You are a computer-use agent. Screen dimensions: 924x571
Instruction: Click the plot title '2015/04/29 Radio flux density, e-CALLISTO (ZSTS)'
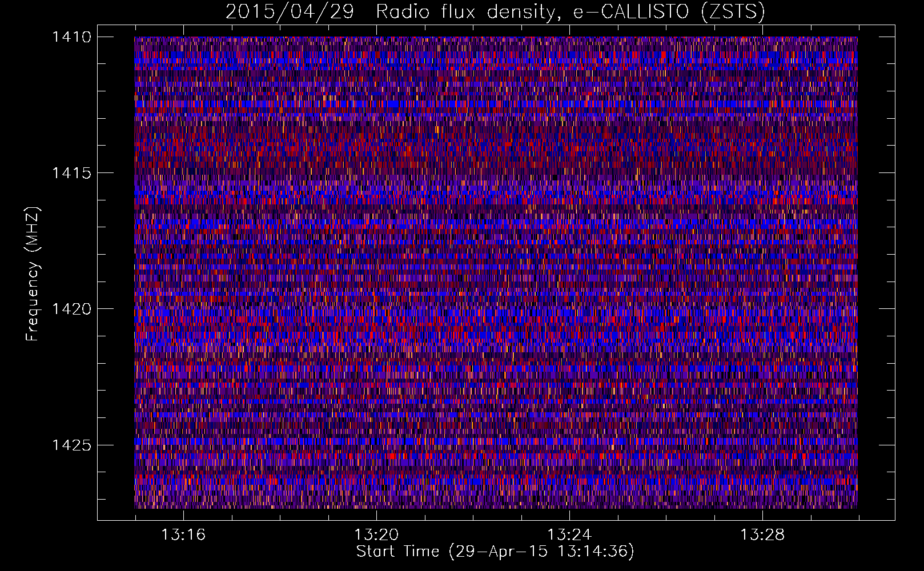click(495, 11)
